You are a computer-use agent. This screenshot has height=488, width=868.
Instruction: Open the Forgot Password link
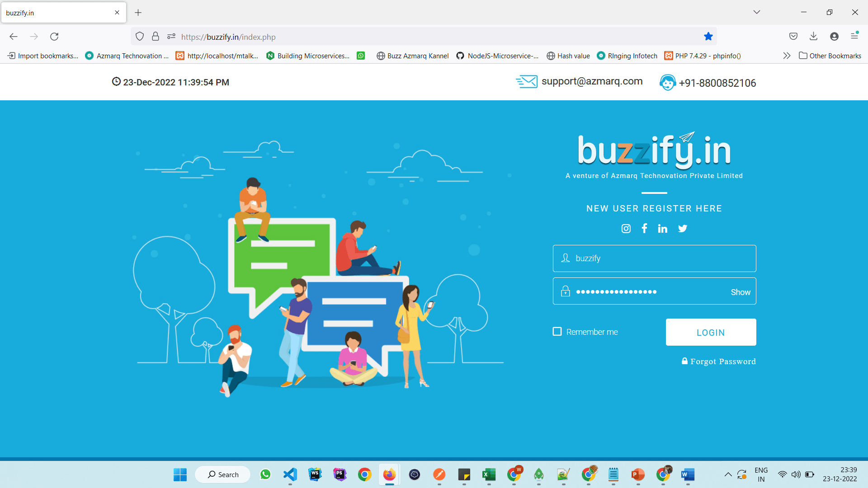tap(722, 361)
